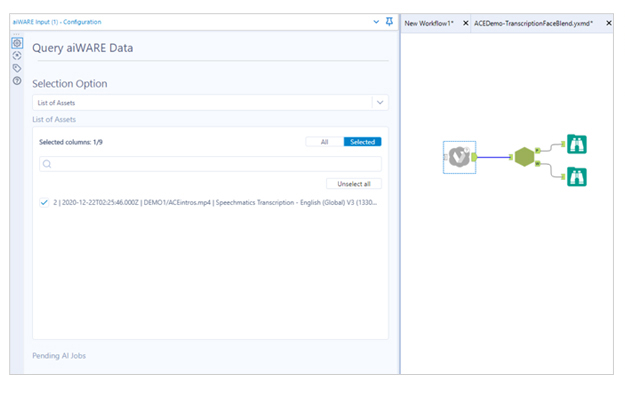Click the aiWARE Input (1) - Configuration title
The height and width of the screenshot is (395, 625).
point(57,22)
